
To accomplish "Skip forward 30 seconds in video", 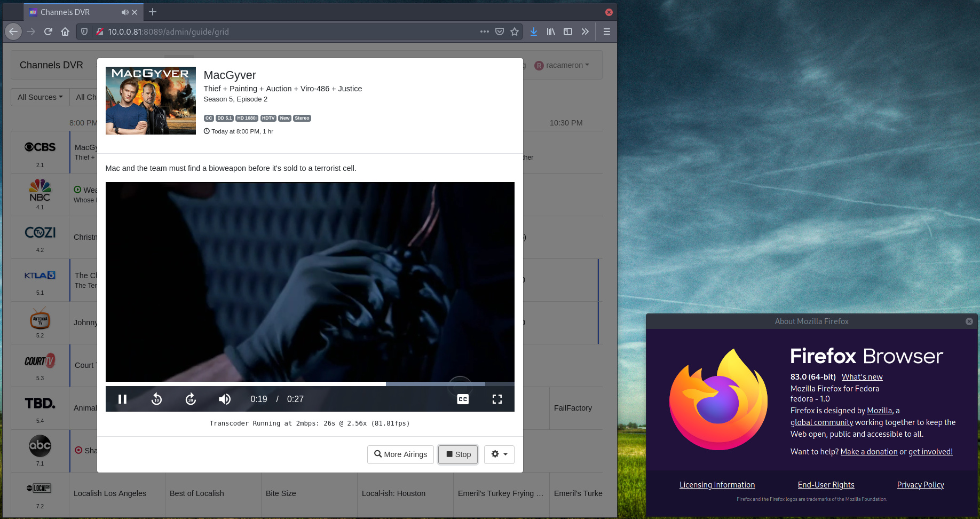I will [x=191, y=399].
